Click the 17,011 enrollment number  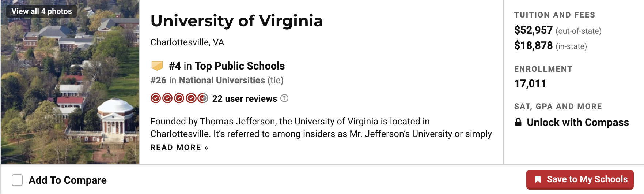(x=530, y=84)
